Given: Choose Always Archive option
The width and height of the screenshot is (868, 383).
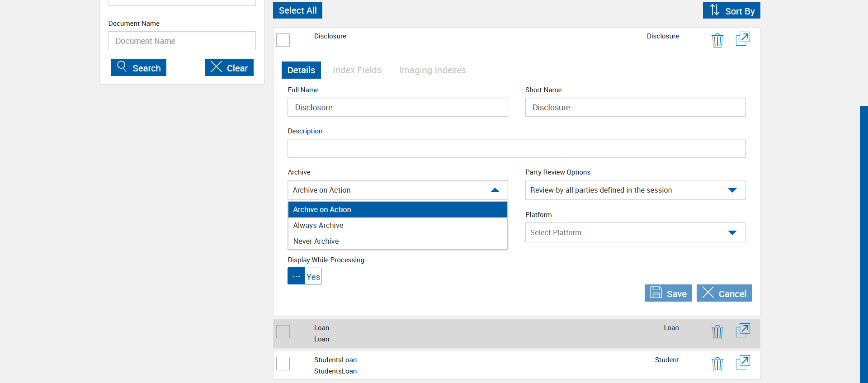Looking at the screenshot, I should tap(318, 225).
